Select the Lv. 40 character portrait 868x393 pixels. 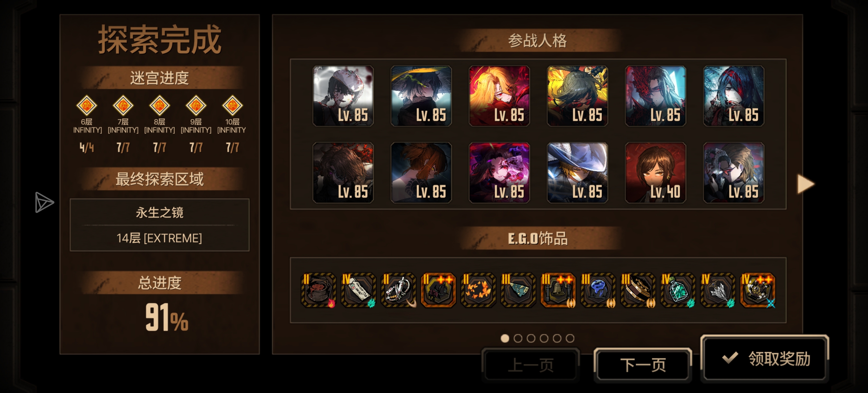point(655,173)
